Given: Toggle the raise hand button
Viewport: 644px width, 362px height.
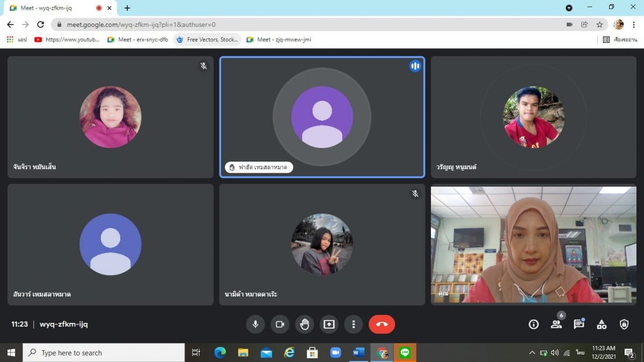Looking at the screenshot, I should coord(304,324).
